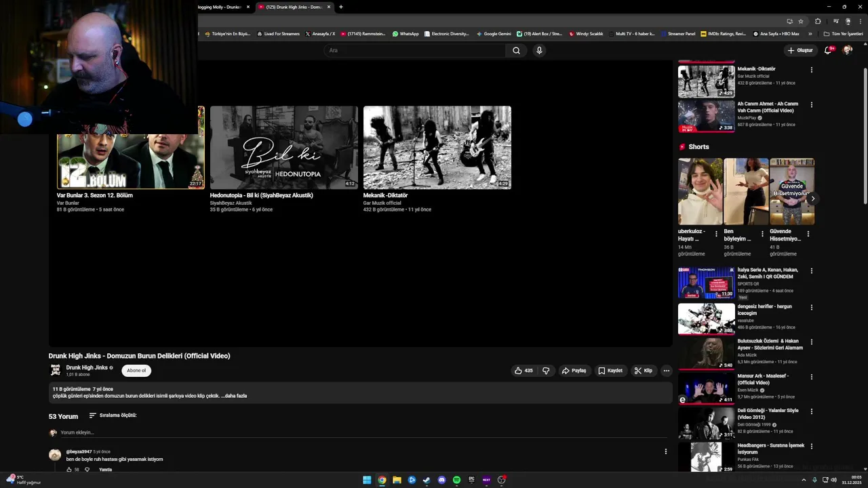Expand the bookmarks overflow chevron
This screenshot has height=488, width=868.
[810, 33]
